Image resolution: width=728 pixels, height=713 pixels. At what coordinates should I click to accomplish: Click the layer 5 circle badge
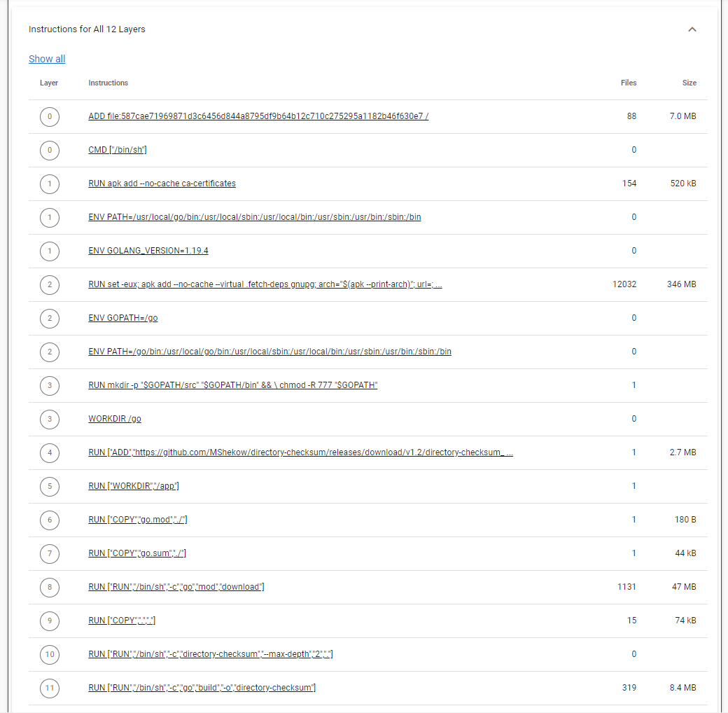50,486
